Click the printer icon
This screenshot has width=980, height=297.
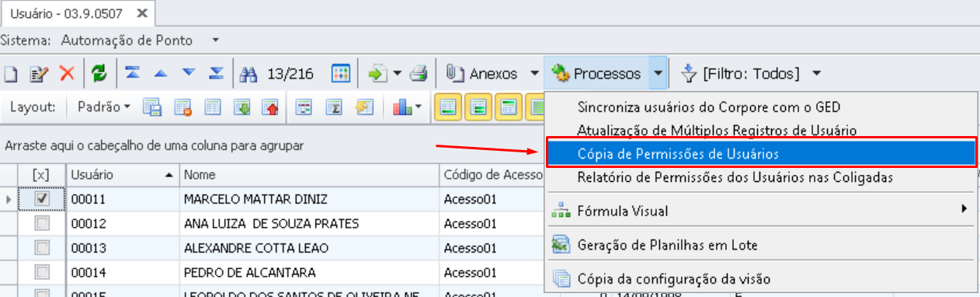[x=419, y=74]
